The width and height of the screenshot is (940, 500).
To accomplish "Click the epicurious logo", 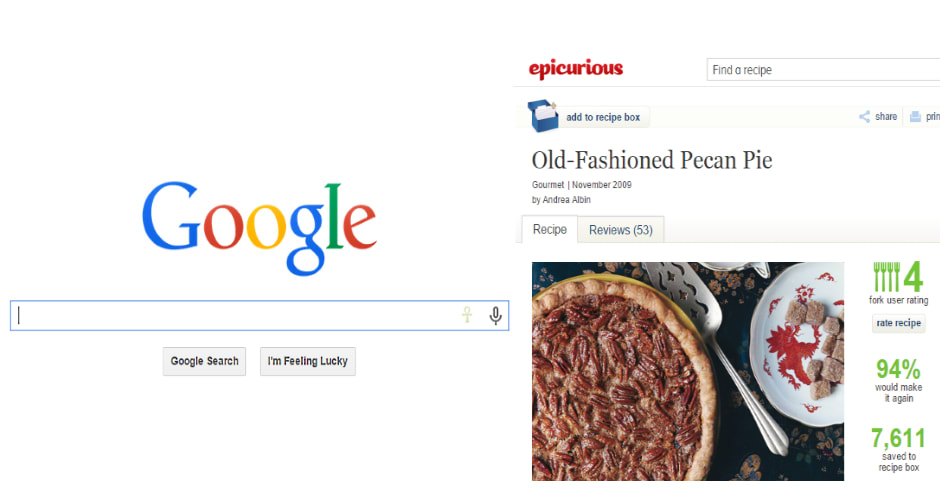I will coord(576,69).
